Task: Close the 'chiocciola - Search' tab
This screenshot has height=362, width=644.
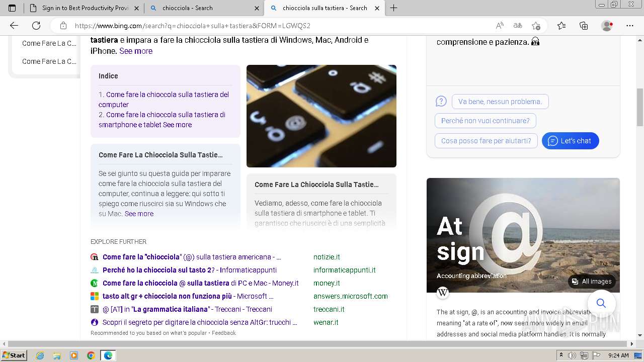Action: tap(257, 8)
